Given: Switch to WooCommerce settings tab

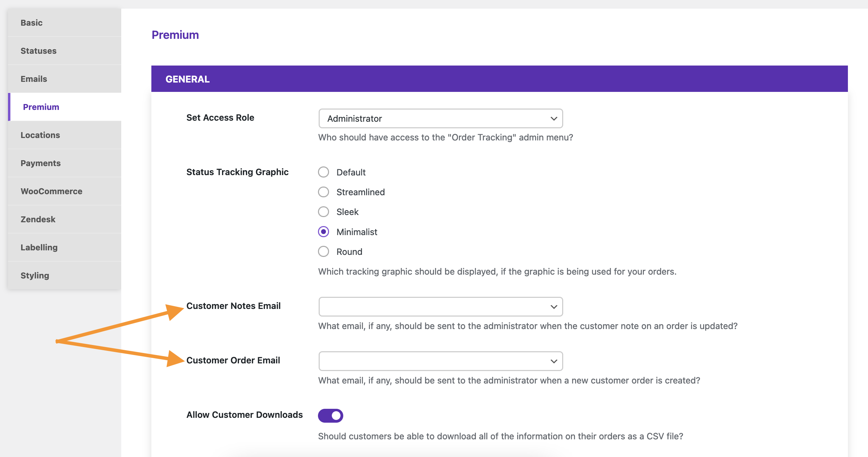Looking at the screenshot, I should pos(64,191).
